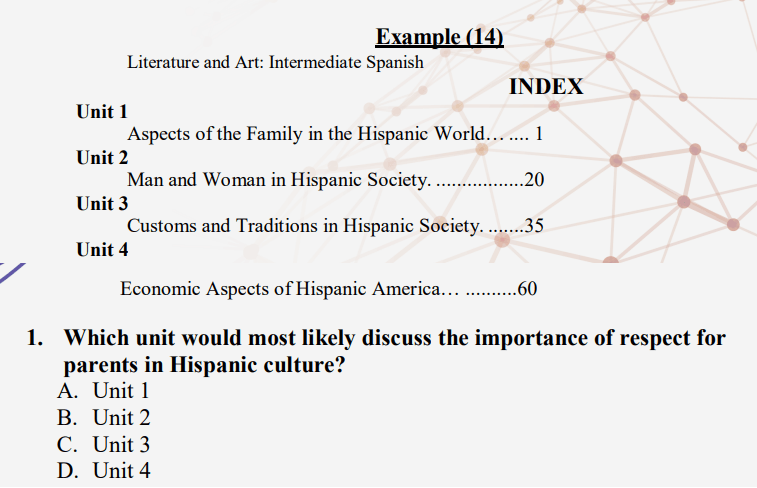
Task: Select the "Unit 1" index heading
Action: (102, 111)
